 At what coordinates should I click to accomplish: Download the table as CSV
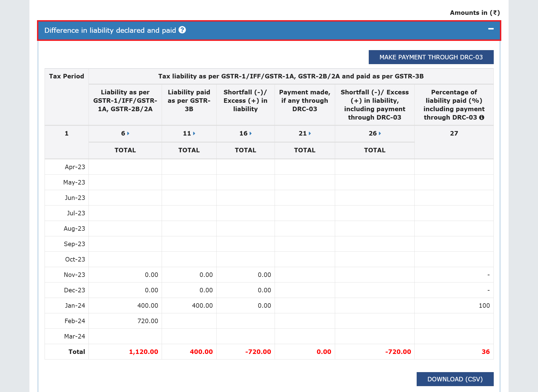click(455, 379)
